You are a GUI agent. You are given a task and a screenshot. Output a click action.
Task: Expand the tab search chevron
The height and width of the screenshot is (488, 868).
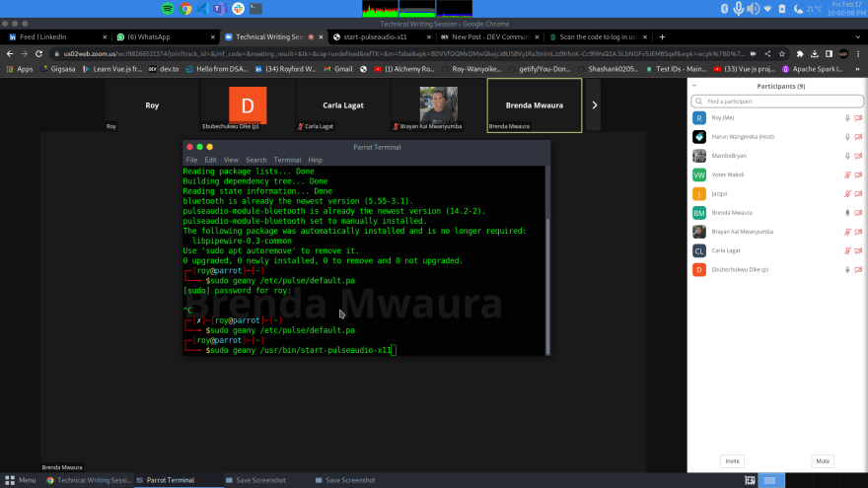pyautogui.click(x=858, y=37)
